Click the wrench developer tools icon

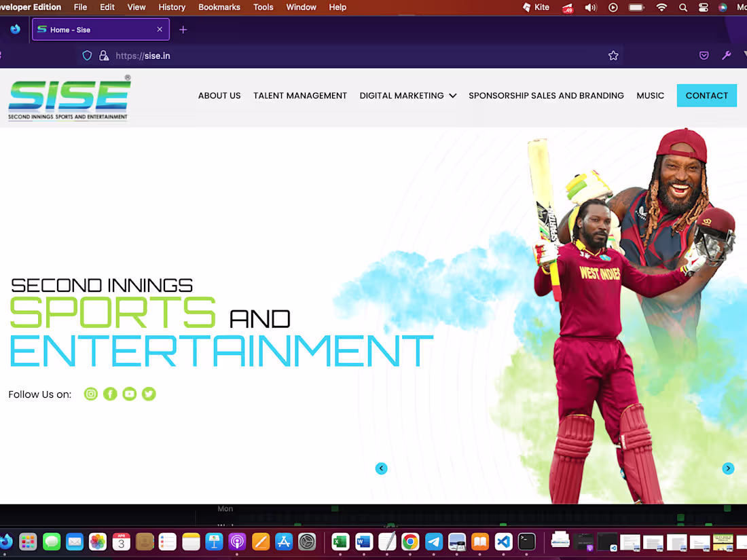727,55
